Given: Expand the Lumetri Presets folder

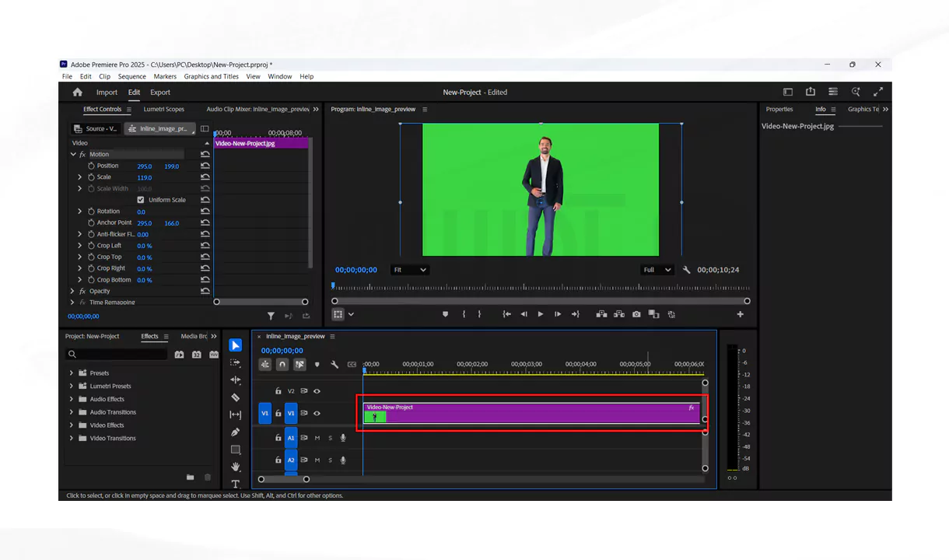Looking at the screenshot, I should (x=72, y=386).
